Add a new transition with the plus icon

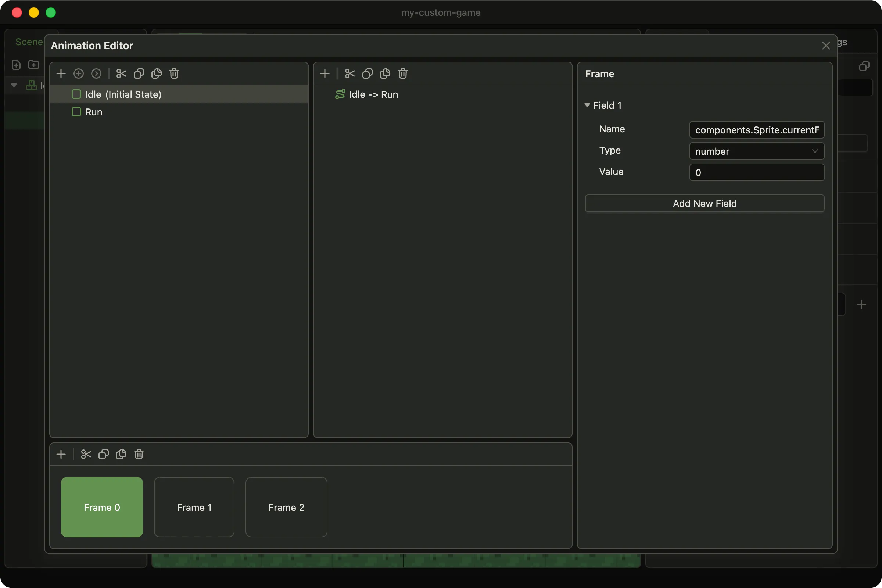tap(325, 73)
